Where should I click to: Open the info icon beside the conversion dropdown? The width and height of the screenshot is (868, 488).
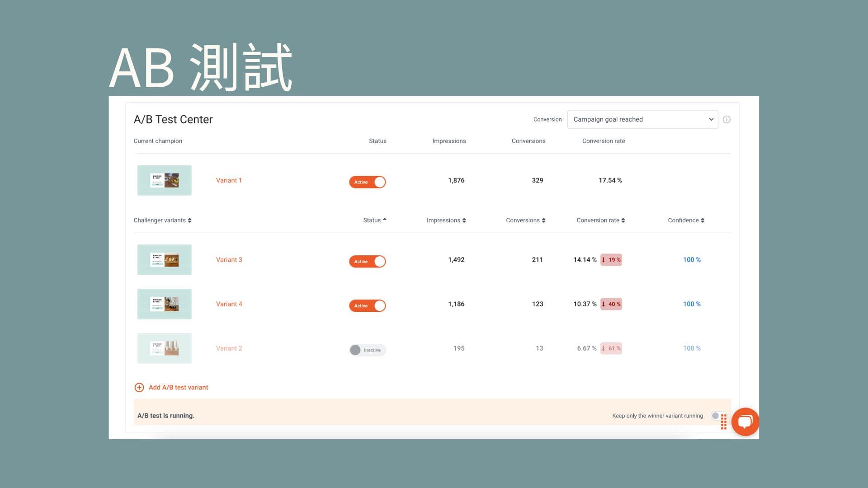pyautogui.click(x=726, y=119)
